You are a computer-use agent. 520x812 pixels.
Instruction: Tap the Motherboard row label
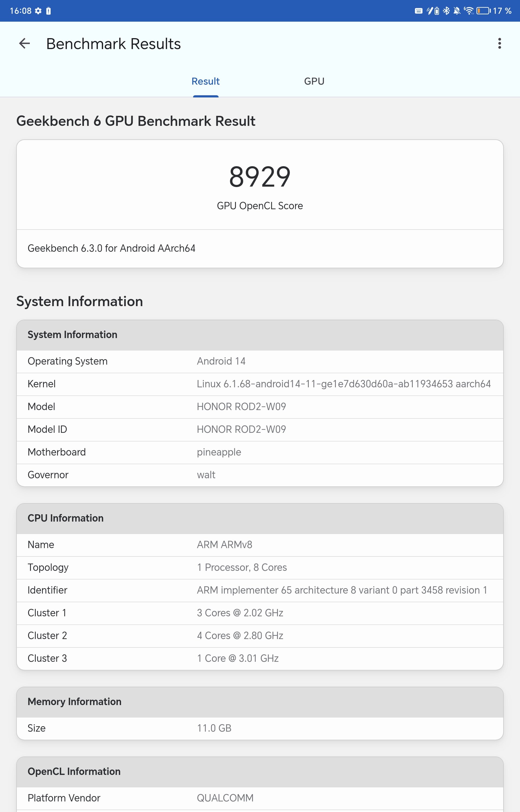click(x=57, y=452)
